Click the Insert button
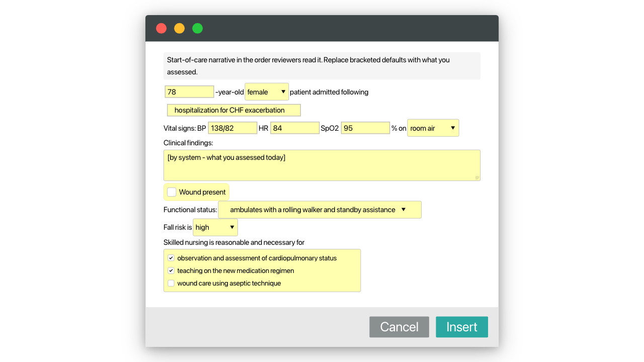644x362 pixels. coord(462,327)
